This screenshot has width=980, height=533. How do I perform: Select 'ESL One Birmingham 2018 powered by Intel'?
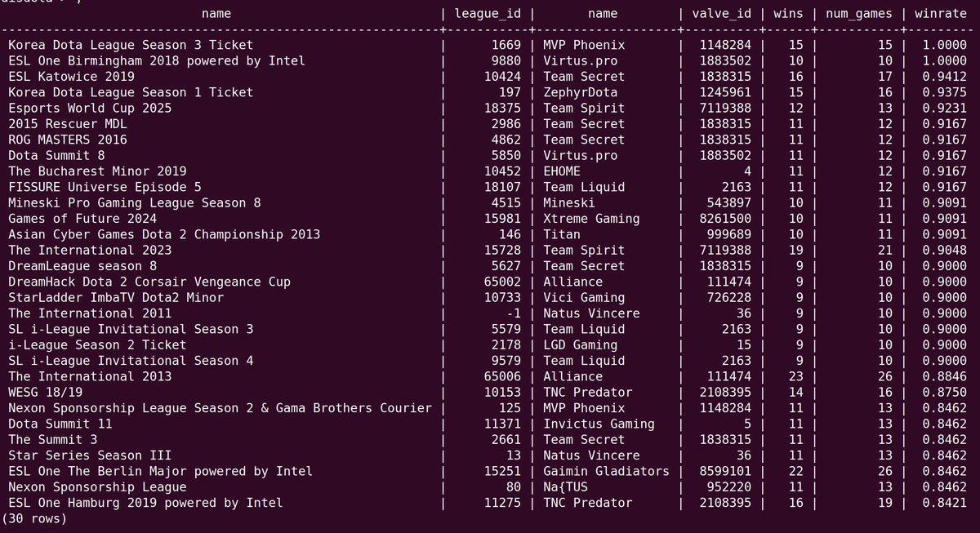[157, 60]
